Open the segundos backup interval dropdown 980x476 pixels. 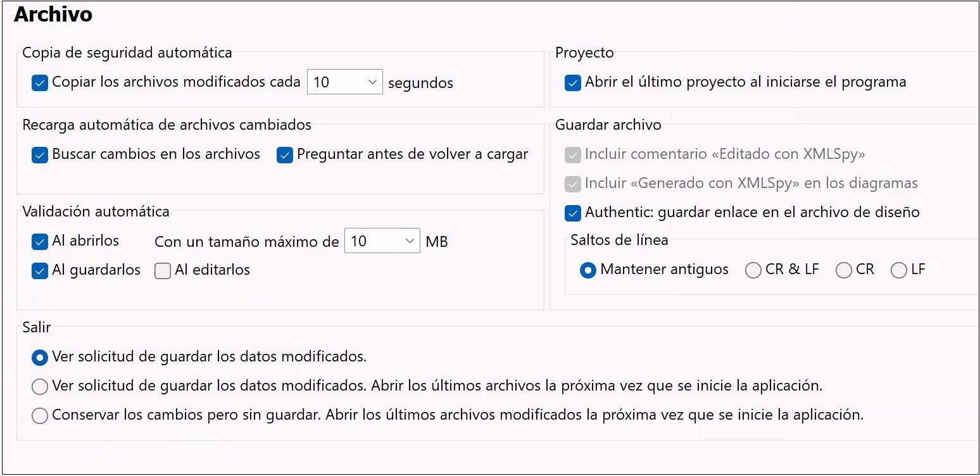pos(372,82)
